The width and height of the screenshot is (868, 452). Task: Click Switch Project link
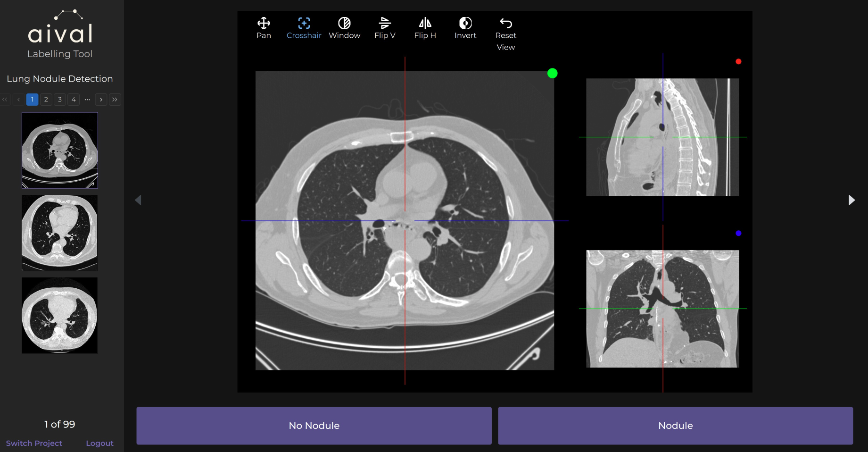[34, 443]
